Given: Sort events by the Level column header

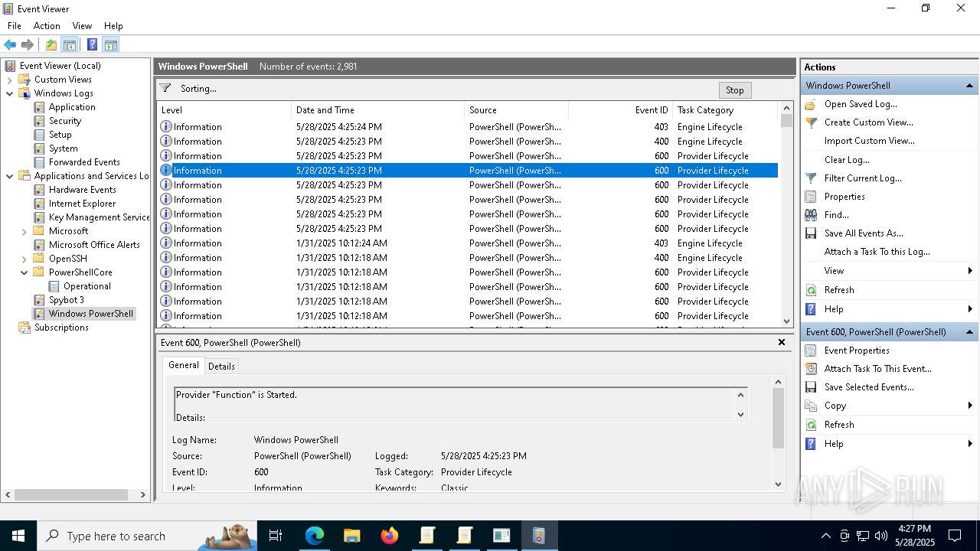Looking at the screenshot, I should [x=224, y=110].
